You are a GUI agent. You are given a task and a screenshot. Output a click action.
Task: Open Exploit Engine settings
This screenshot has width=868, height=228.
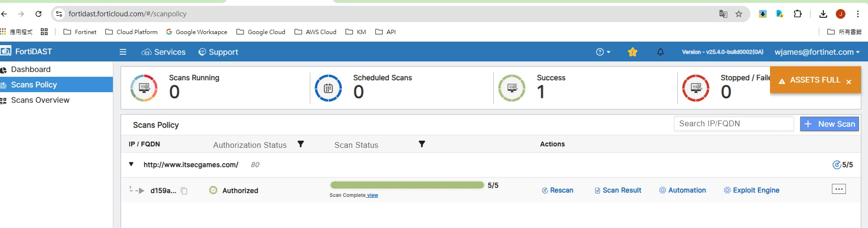click(752, 191)
